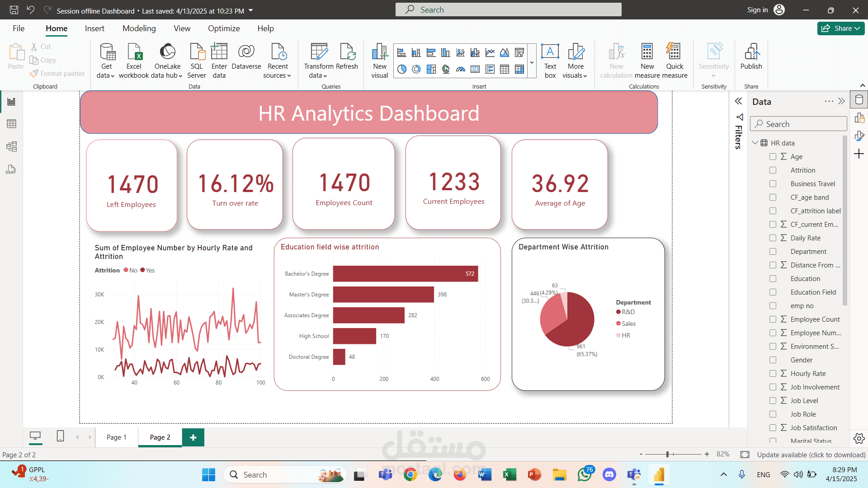Click Update available download link

811,455
